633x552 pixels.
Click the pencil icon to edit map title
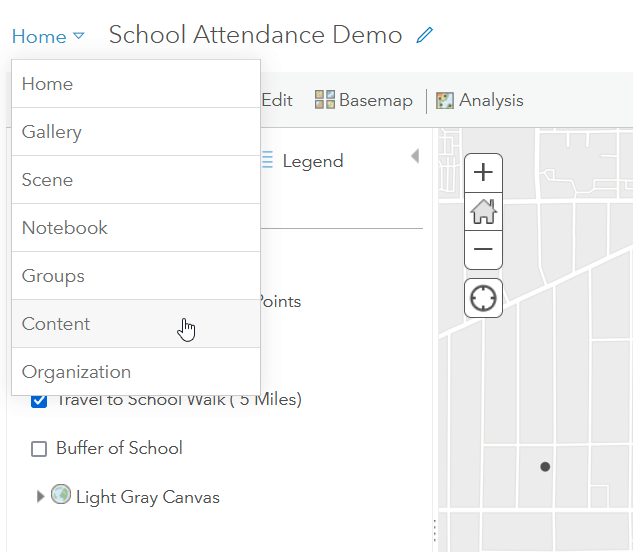pyautogui.click(x=425, y=36)
